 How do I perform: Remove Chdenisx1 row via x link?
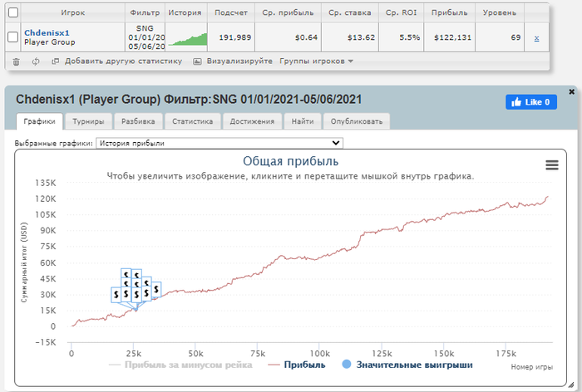536,38
